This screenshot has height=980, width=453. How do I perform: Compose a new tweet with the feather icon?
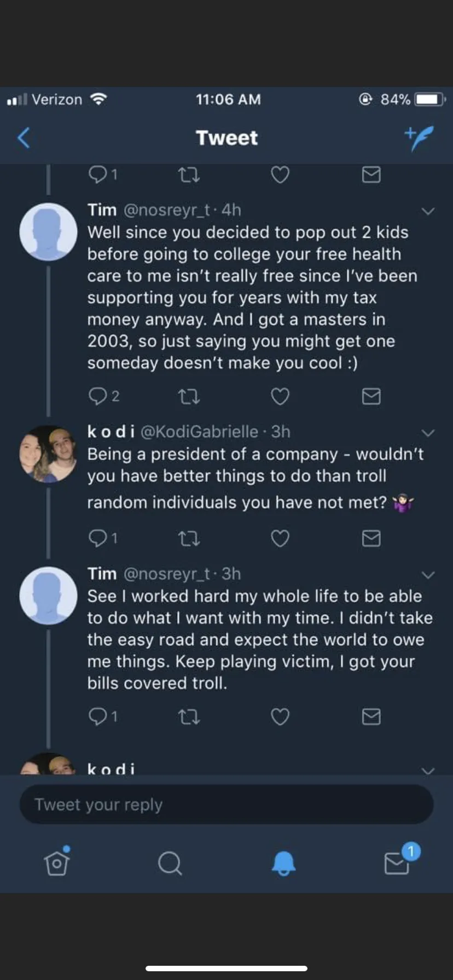point(420,137)
